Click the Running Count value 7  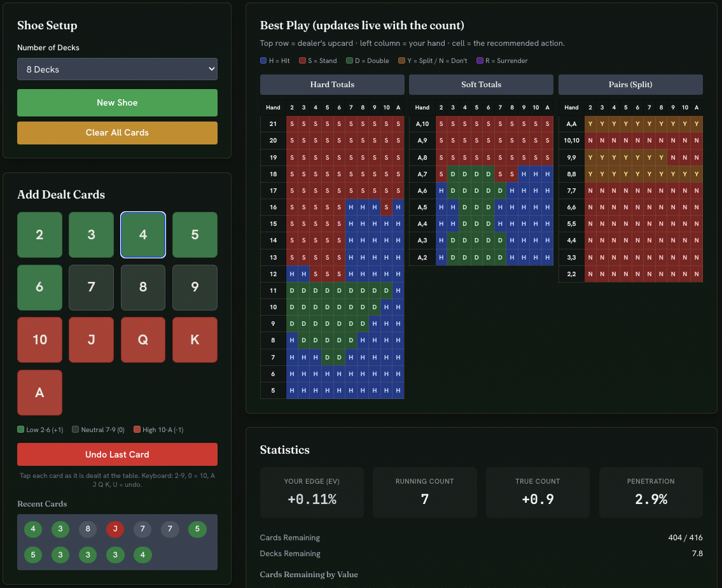(424, 499)
